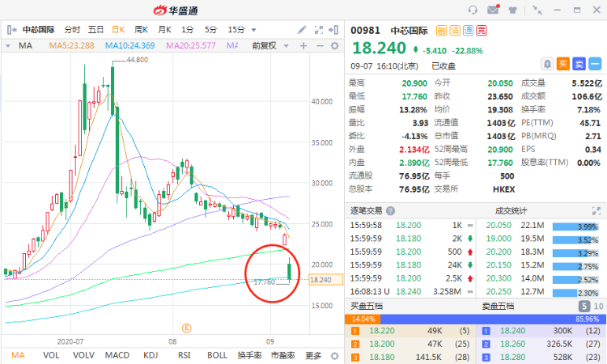Click the 融 margin badge
607x364 pixels.
pos(441,31)
